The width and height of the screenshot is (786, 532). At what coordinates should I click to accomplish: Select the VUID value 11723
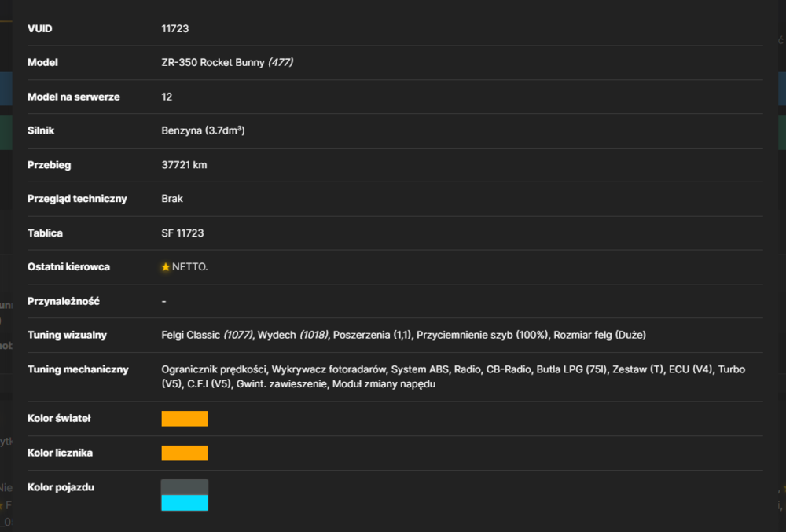coord(175,28)
